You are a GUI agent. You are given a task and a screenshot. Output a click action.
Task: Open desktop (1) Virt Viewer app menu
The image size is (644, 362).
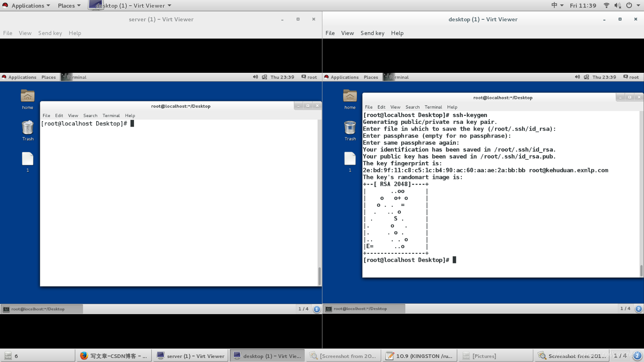(130, 5)
